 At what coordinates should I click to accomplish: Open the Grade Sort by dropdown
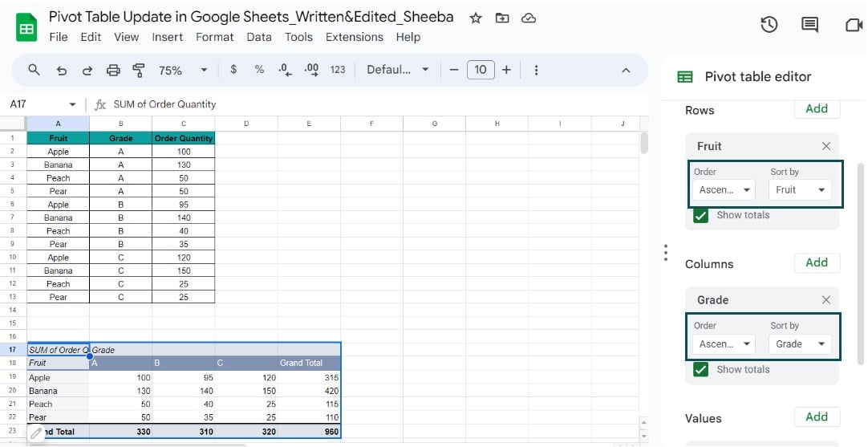(800, 344)
